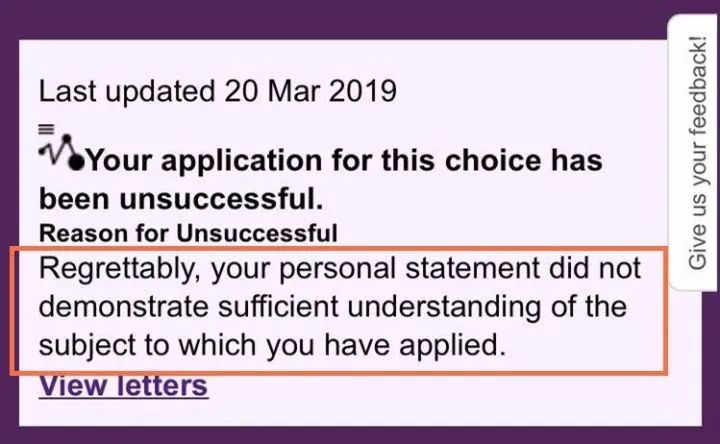Viewport: 720px width, 444px height.
Task: Click the zigzag tracking status icon
Action: 62,153
